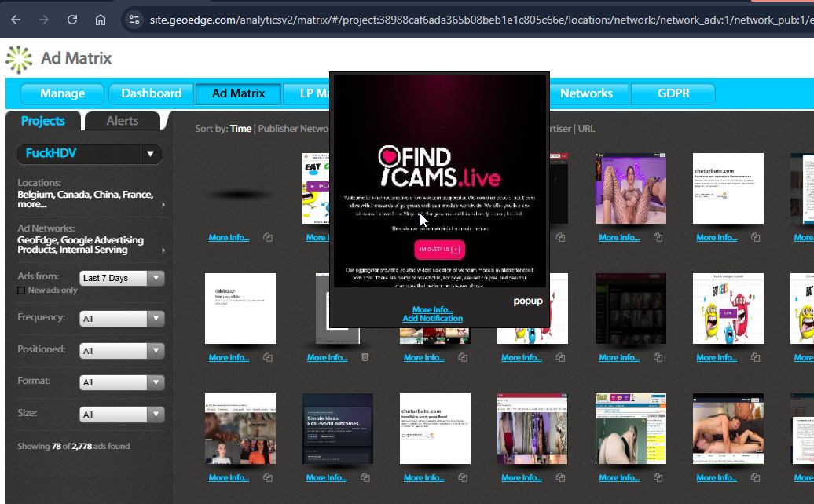The image size is (814, 504).
Task: Open the Format dropdown
Action: 122,382
